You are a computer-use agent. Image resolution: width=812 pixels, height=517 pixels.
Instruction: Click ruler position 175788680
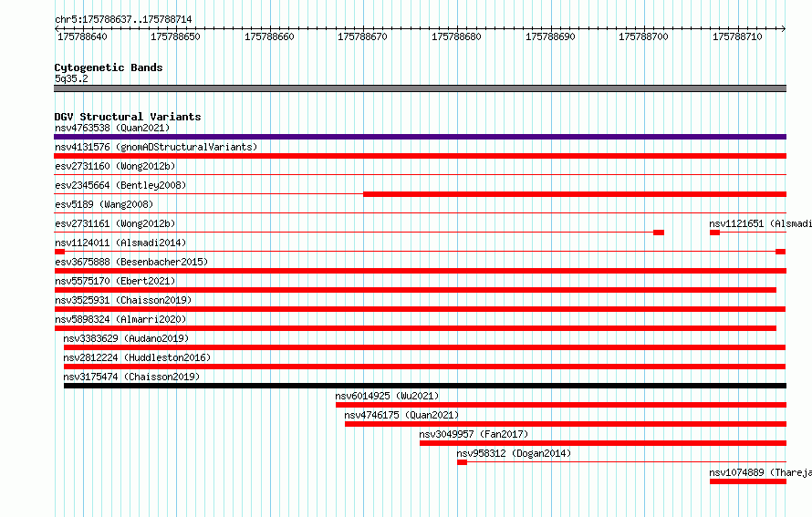pos(456,36)
